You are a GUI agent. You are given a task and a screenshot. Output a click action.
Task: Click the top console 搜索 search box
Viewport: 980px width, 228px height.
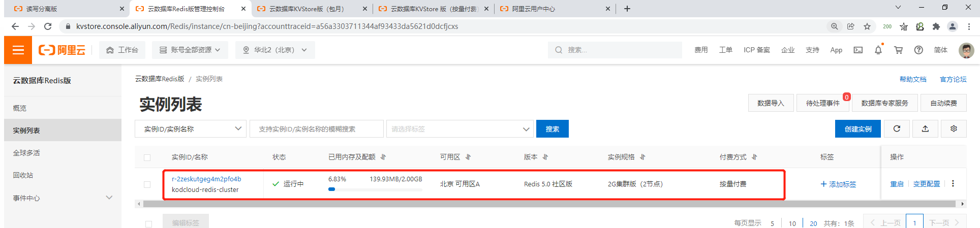tap(615, 50)
